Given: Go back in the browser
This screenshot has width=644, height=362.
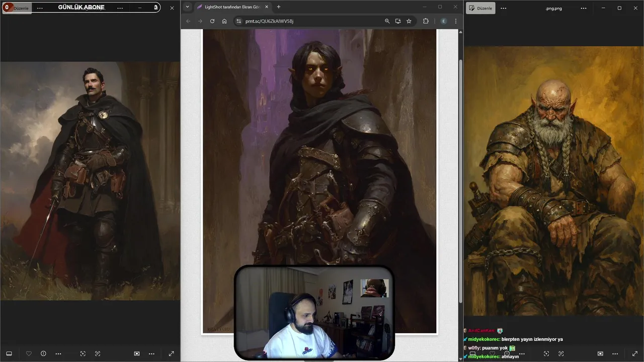Looking at the screenshot, I should (x=188, y=21).
